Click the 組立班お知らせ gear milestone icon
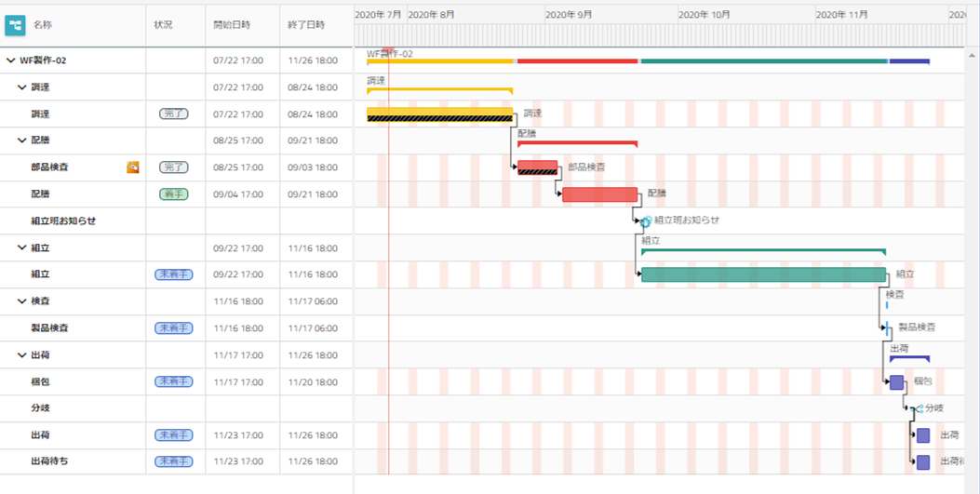Image resolution: width=980 pixels, height=494 pixels. (x=646, y=221)
